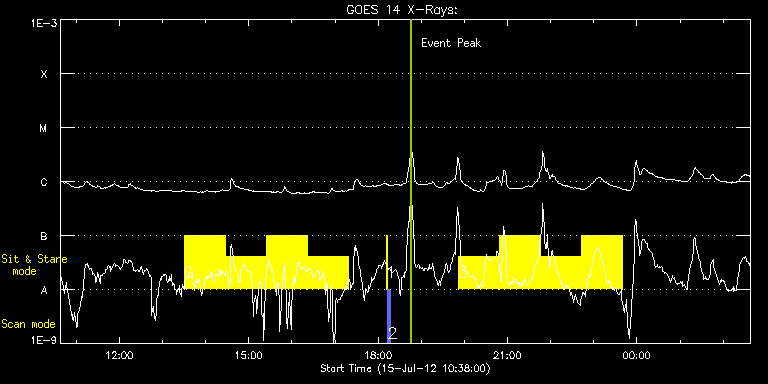Image resolution: width=768 pixels, height=384 pixels.
Task: Click the C flare class axis label
Action: [44, 182]
